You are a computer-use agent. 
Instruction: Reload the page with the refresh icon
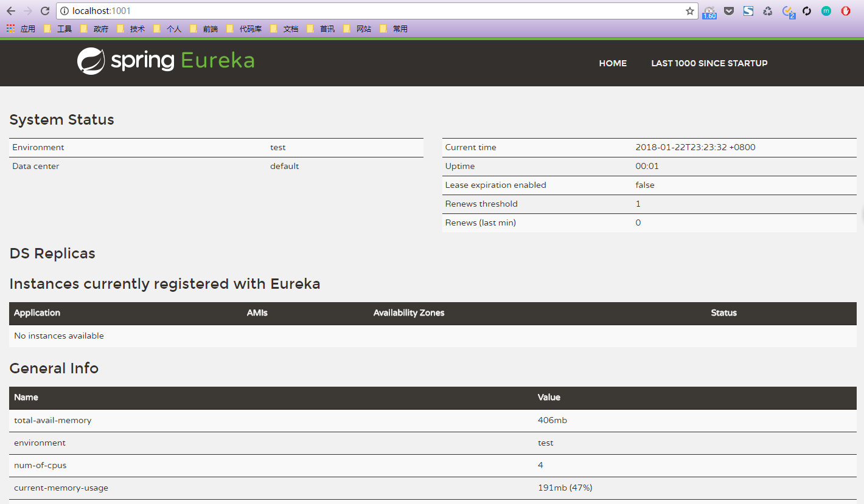pyautogui.click(x=45, y=11)
